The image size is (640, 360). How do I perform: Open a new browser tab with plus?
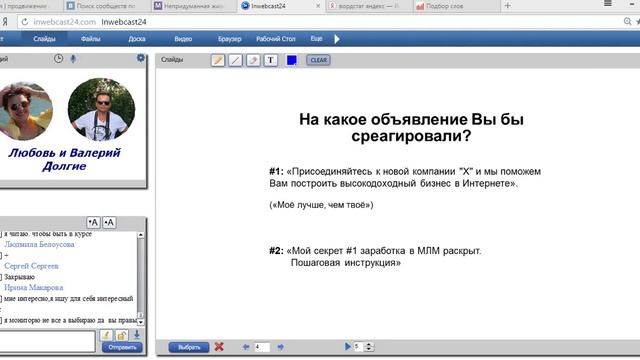coord(507,6)
